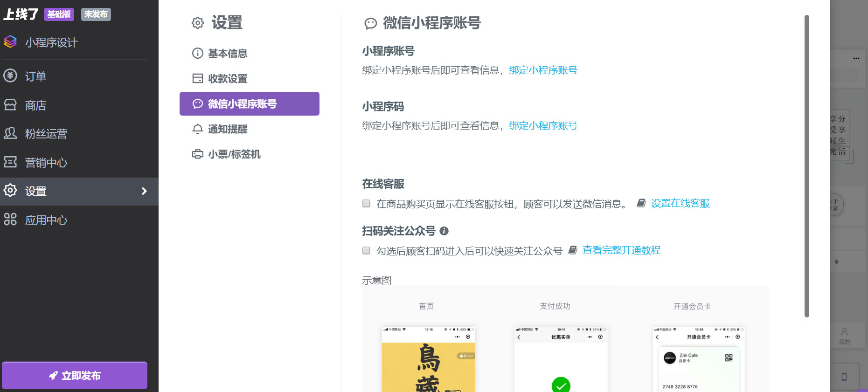This screenshot has width=868, height=392.
Task: Open 查看完整开通教程 link
Action: [x=622, y=250]
